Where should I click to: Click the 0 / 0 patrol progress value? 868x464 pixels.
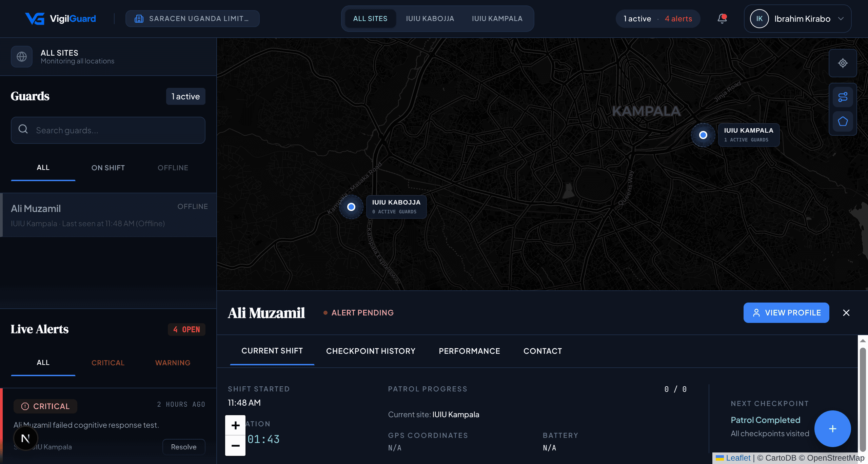(675, 389)
